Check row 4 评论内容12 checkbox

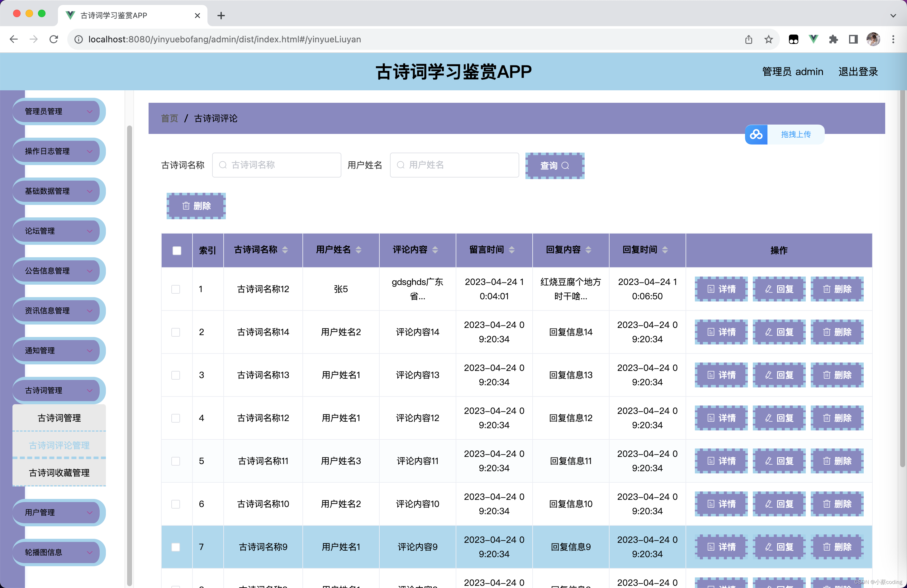tap(176, 419)
